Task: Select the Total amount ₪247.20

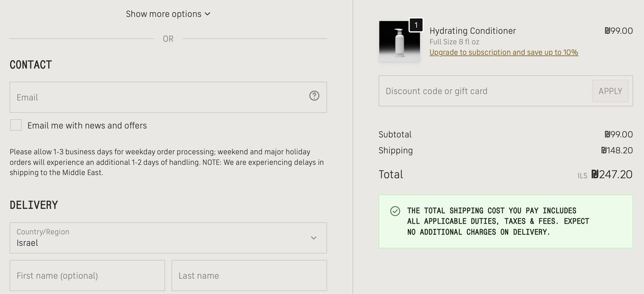Action: 612,174
